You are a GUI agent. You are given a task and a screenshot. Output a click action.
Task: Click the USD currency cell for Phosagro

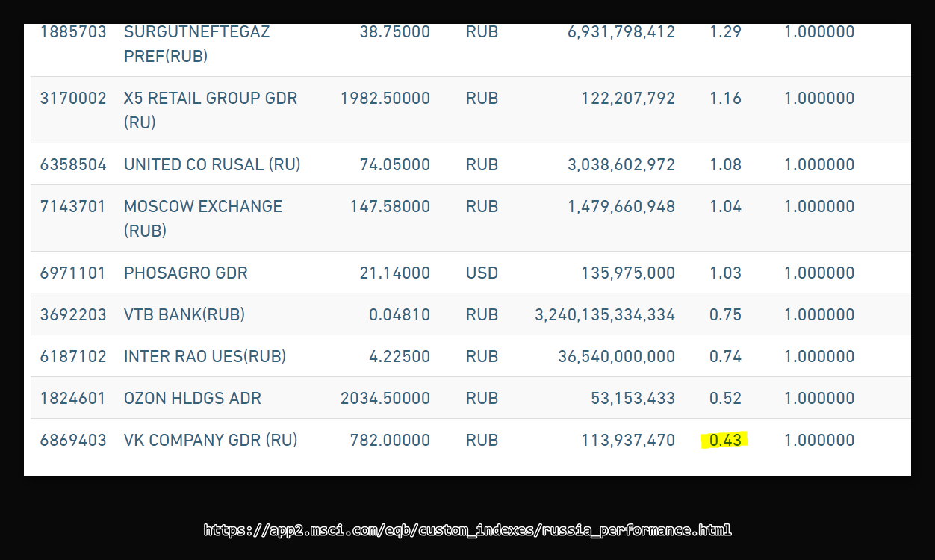point(482,273)
